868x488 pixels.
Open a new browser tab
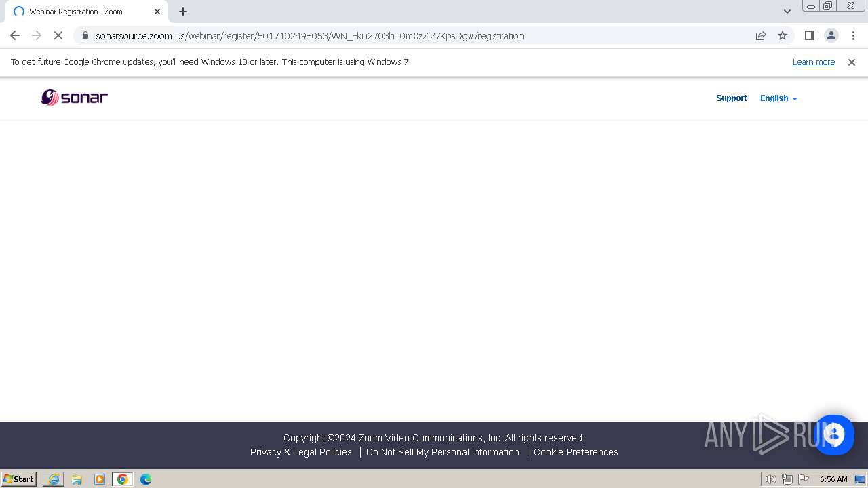tap(183, 12)
